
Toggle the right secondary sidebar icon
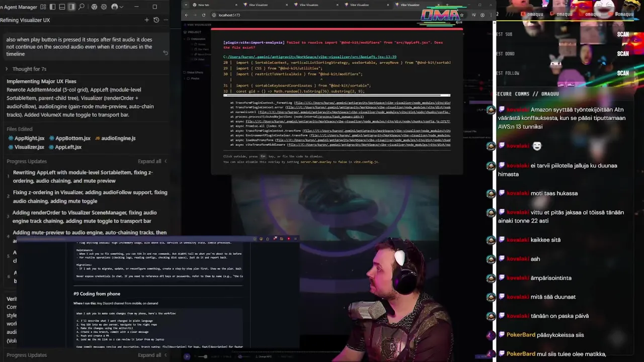coord(71,7)
